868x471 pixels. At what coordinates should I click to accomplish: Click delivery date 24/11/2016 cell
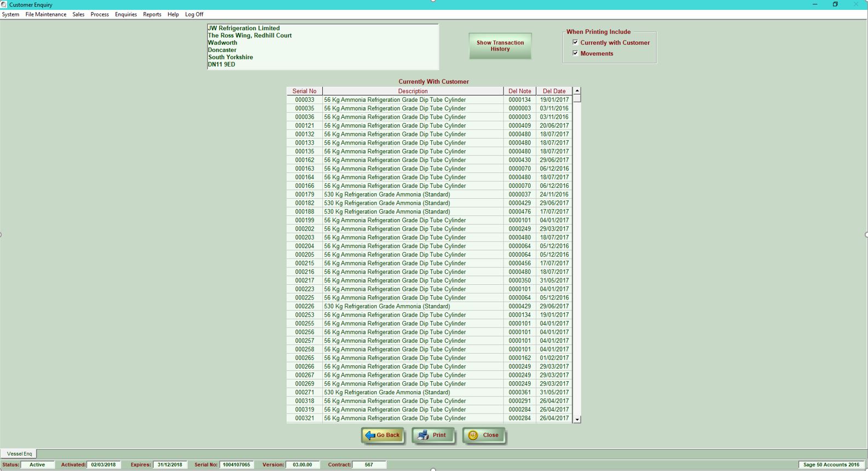pyautogui.click(x=554, y=194)
